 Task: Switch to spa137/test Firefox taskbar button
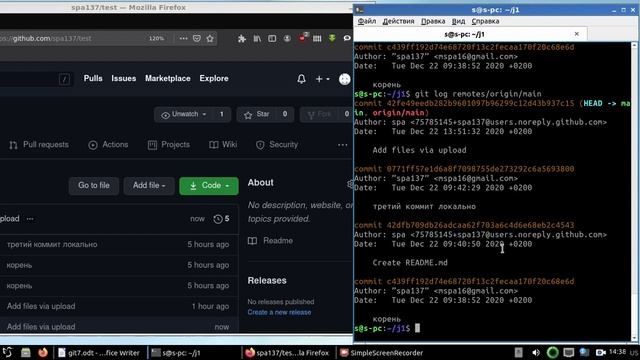(287, 353)
